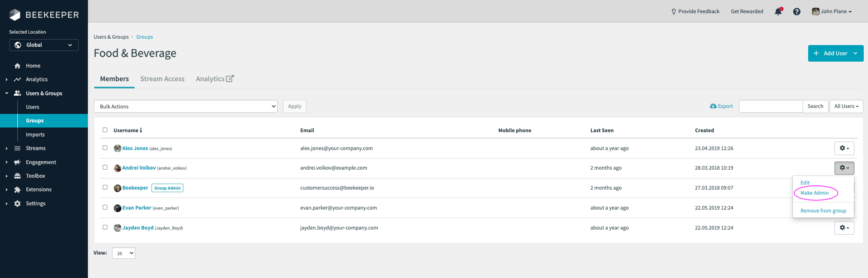The image size is (868, 278).
Task: Choose Make Admin from the menu
Action: coord(814,193)
